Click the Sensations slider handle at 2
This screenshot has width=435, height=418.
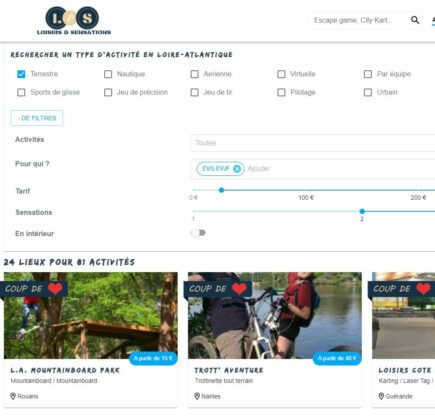pos(362,211)
